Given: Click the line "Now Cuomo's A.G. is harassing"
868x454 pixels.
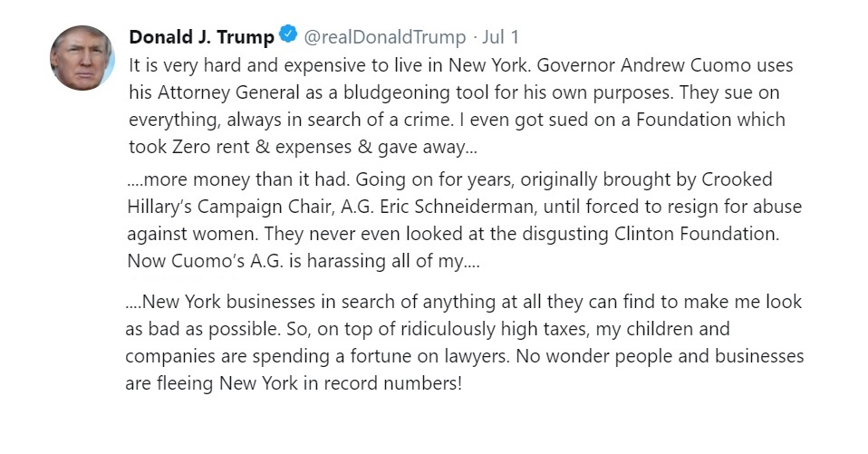Looking at the screenshot, I should pyautogui.click(x=304, y=261).
